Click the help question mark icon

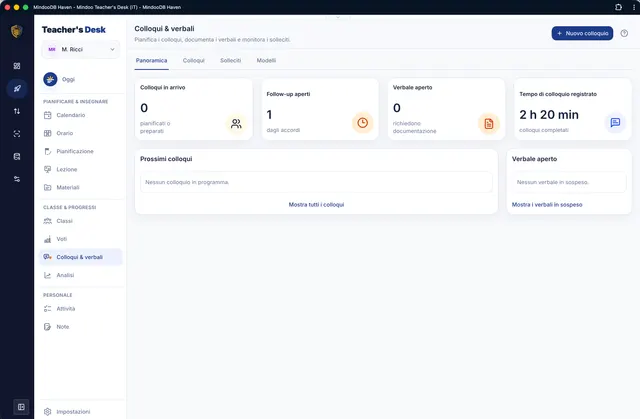[x=624, y=33]
